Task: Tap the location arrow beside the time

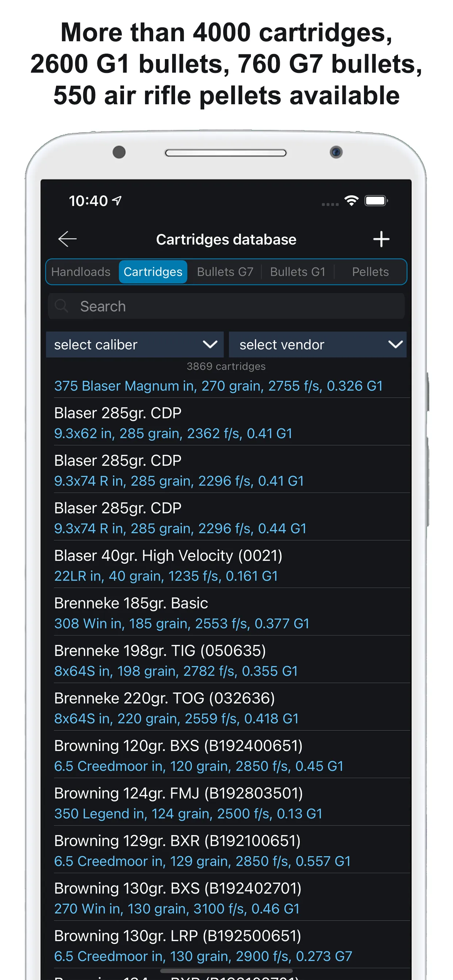Action: tap(117, 200)
